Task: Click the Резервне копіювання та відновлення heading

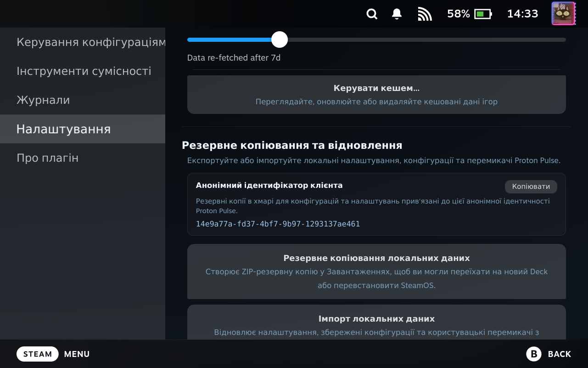Action: (x=292, y=145)
